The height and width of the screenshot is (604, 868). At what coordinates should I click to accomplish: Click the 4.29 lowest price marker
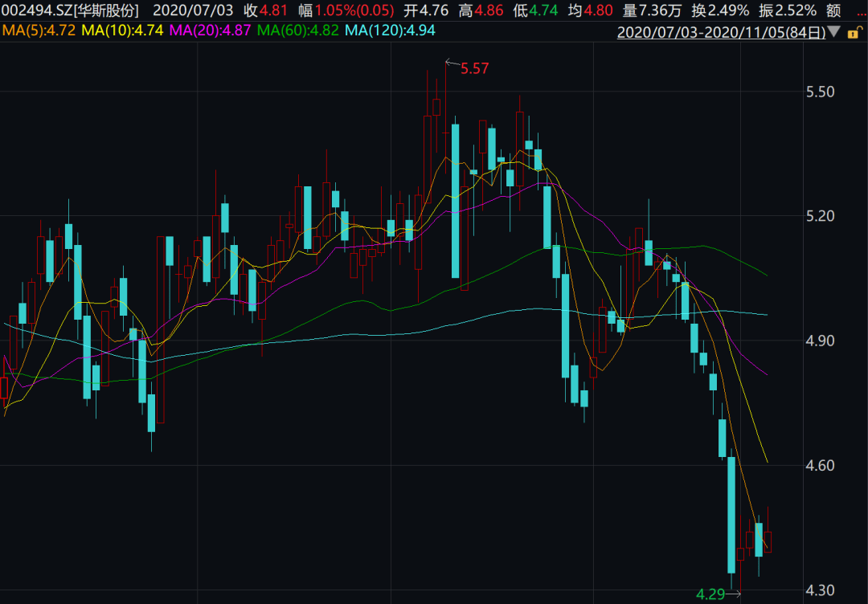(710, 594)
